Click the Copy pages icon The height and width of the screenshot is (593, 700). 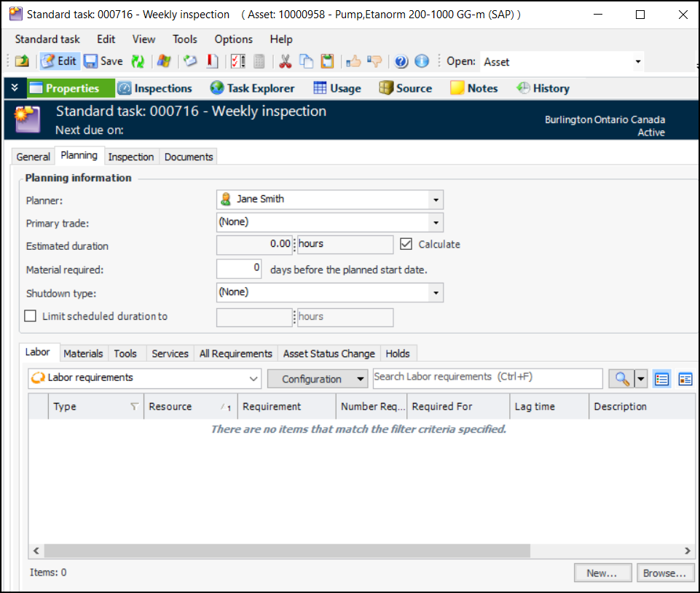[x=306, y=61]
